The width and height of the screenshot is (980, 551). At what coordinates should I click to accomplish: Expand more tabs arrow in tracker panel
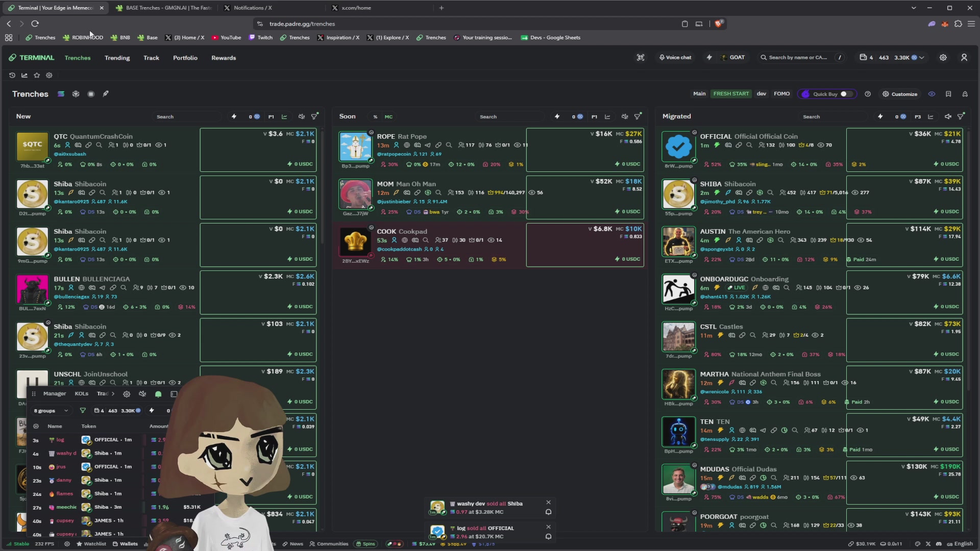tap(113, 394)
